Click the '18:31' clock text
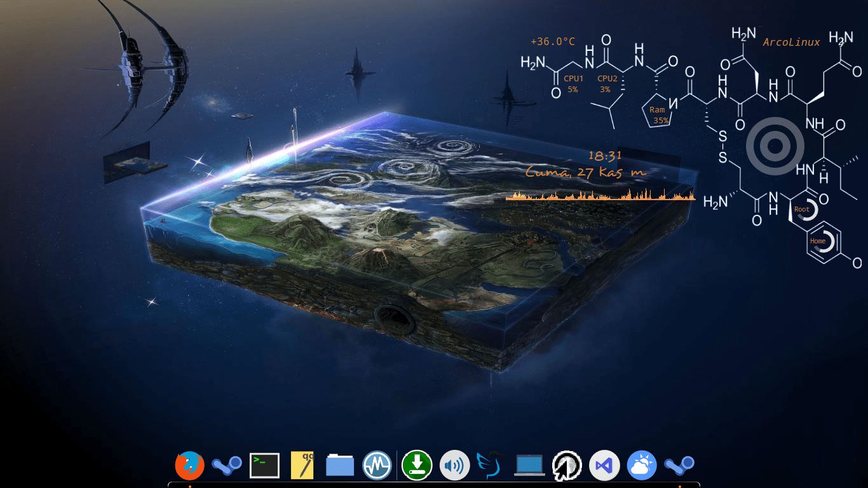Image resolution: width=868 pixels, height=488 pixels. pos(604,155)
